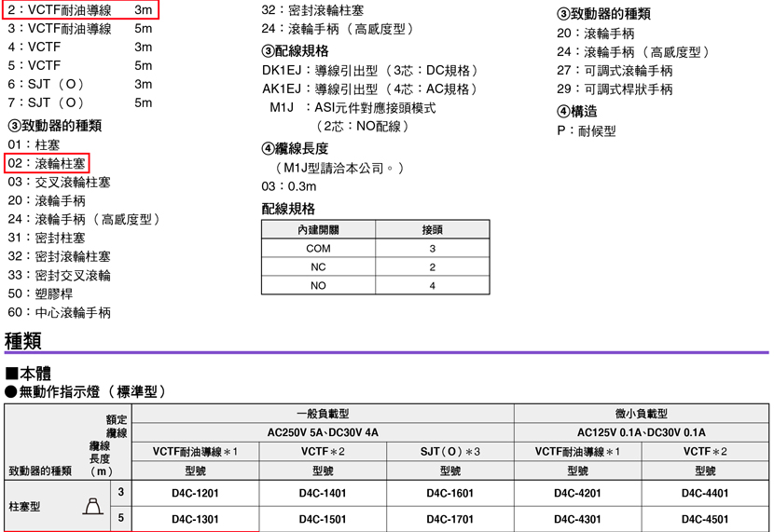Image resolution: width=774 pixels, height=532 pixels.
Task: Select the '3：VCTF耐油導線 5m' line
Action: 80,29
